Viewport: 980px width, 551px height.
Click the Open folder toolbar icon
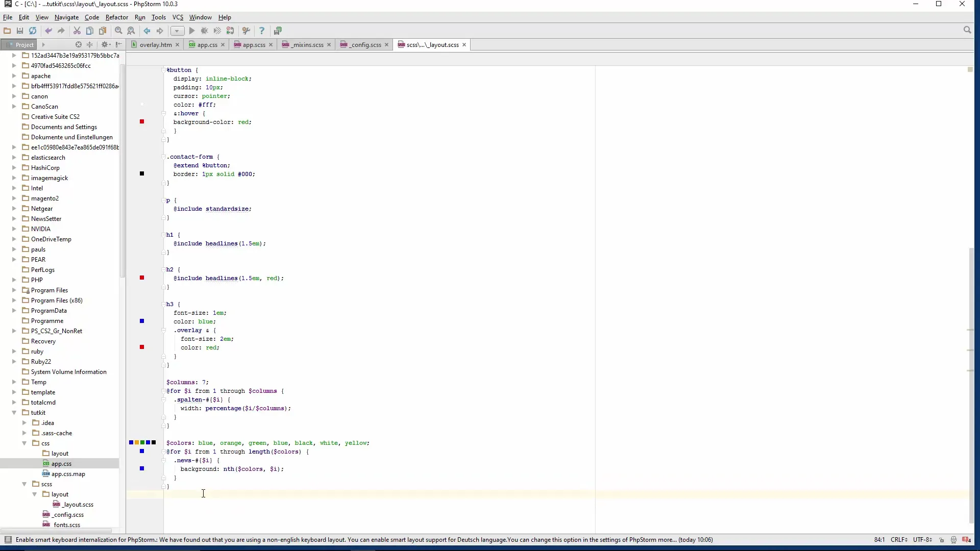tap(7, 31)
